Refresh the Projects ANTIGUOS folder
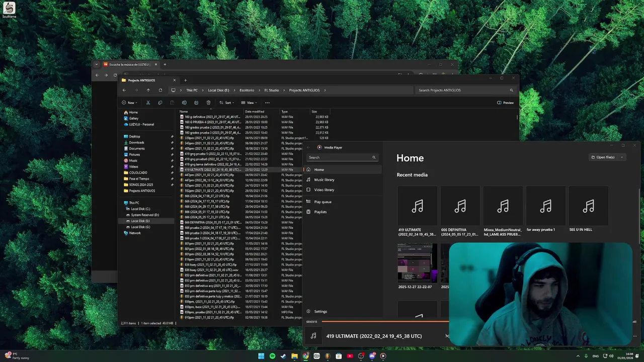Image resolution: width=644 pixels, height=362 pixels. (x=160, y=90)
